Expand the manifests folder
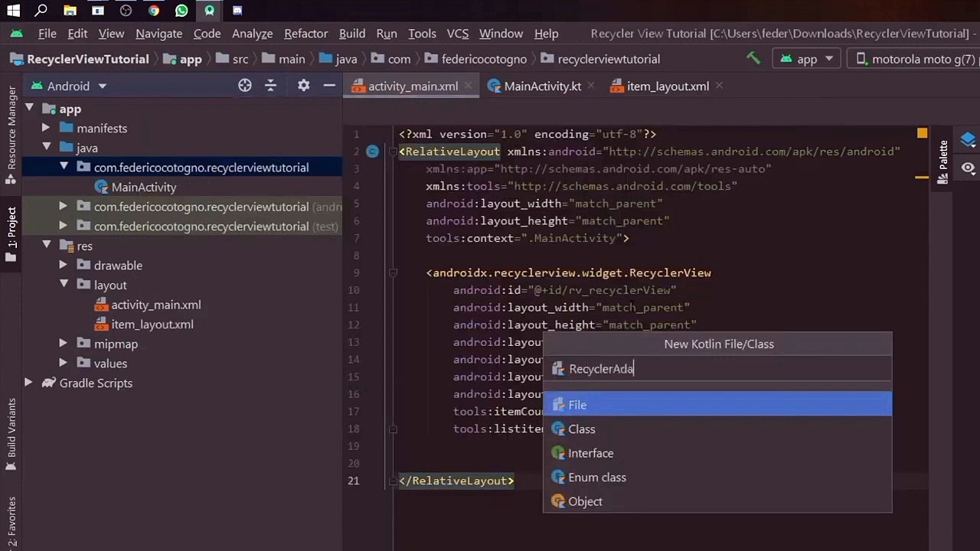The height and width of the screenshot is (551, 980). pyautogui.click(x=46, y=129)
